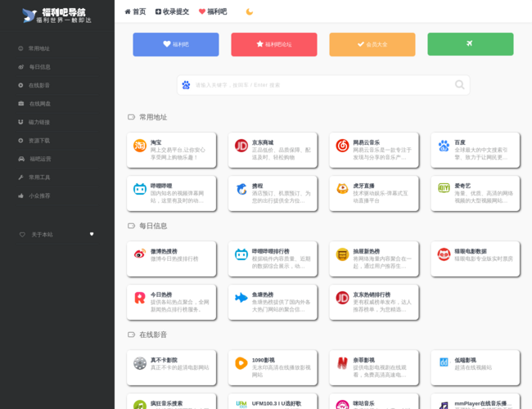The image size is (532, 409).
Task: Click the 哔哩哔哩排行榜 icon
Action: (x=241, y=254)
